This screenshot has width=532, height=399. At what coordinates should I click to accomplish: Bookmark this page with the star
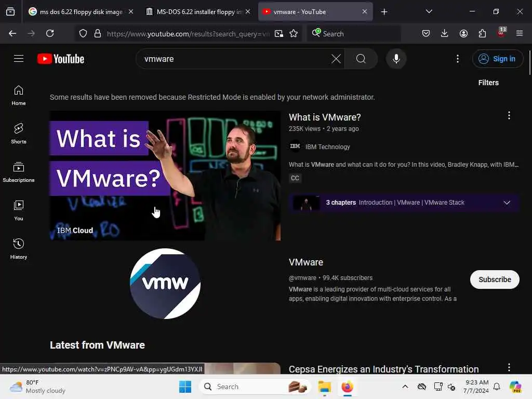pyautogui.click(x=294, y=33)
